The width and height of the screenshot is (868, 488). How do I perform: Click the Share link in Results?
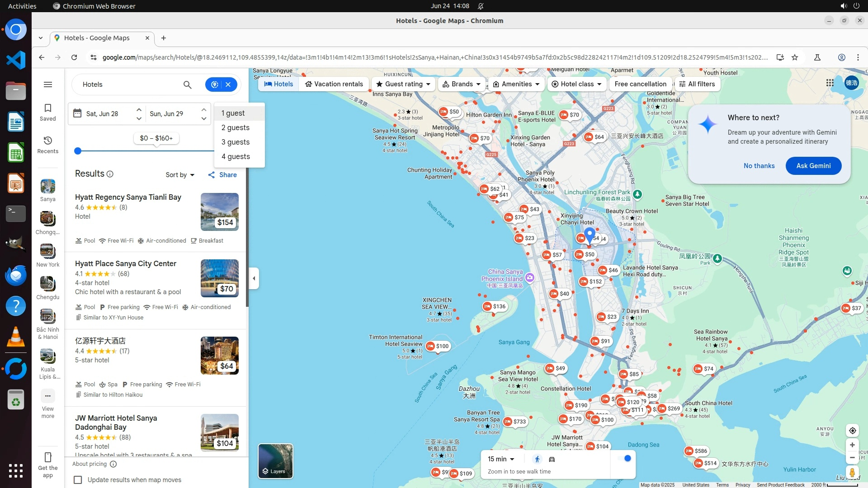[x=222, y=175]
